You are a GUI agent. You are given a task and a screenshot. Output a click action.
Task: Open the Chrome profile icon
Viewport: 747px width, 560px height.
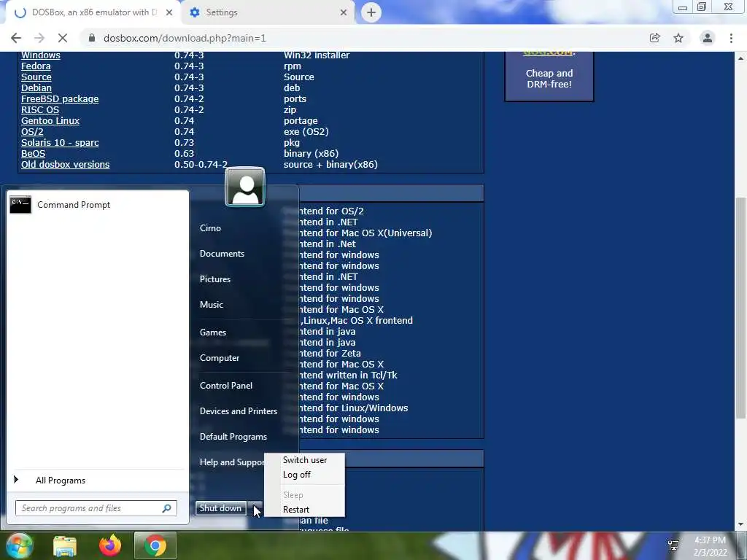[x=708, y=38]
